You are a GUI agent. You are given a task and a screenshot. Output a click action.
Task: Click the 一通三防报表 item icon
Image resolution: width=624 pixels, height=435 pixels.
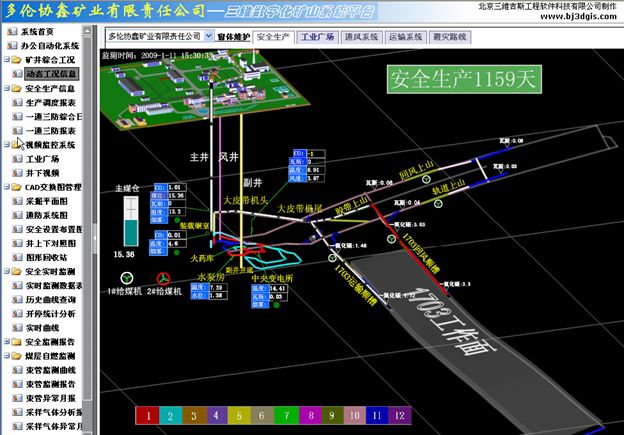(17, 131)
